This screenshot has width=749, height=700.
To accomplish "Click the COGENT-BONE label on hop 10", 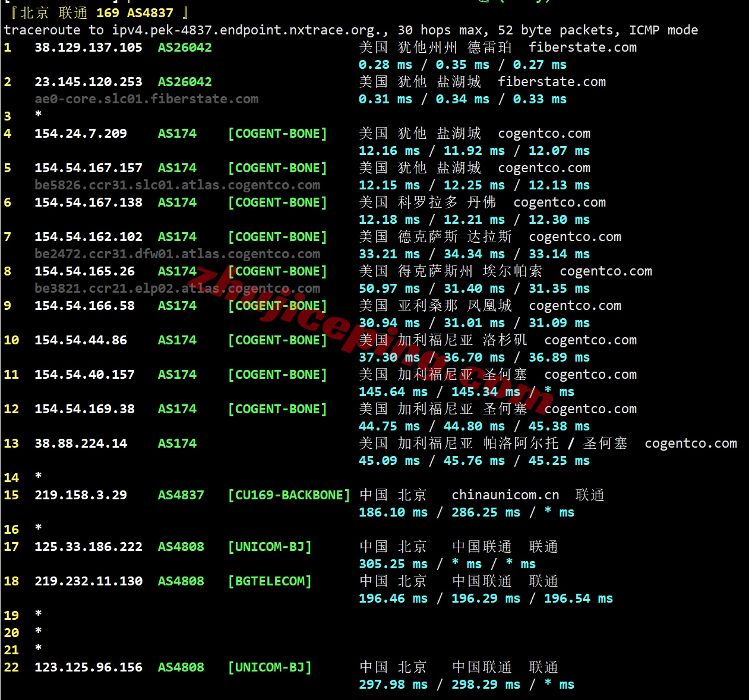I will point(277,340).
